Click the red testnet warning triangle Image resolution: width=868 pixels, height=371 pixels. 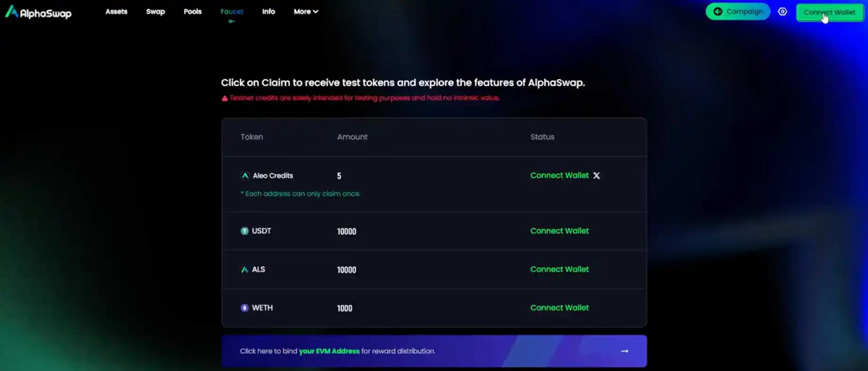point(224,98)
